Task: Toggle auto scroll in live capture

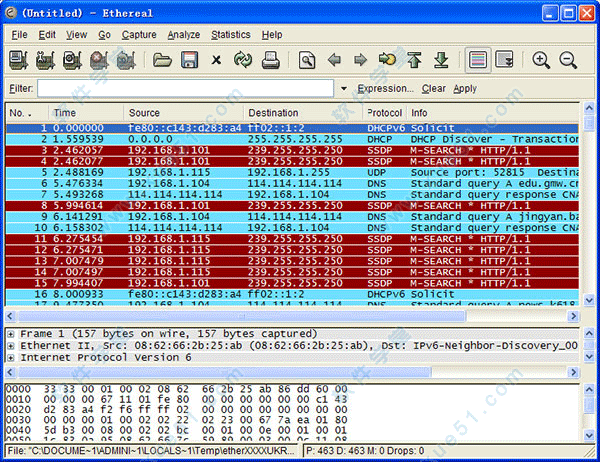Action: click(504, 60)
